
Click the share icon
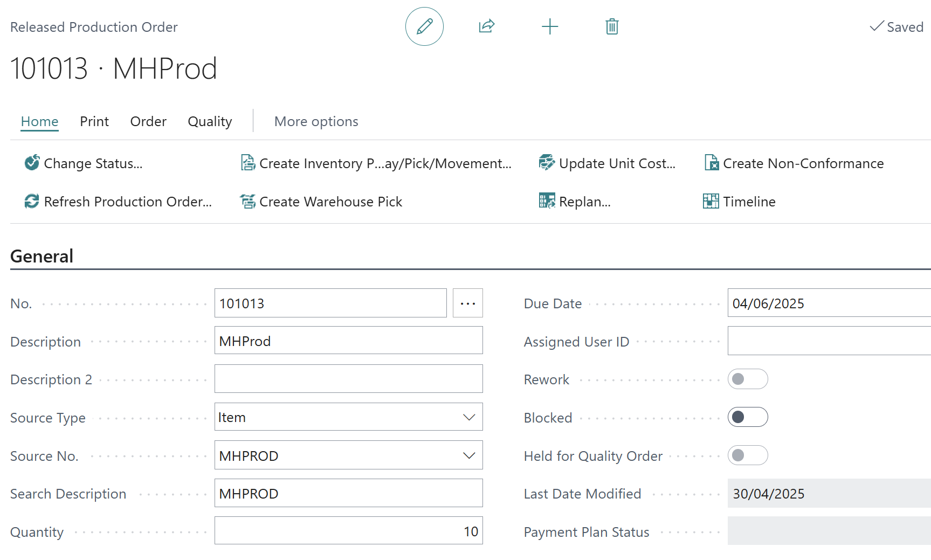[486, 26]
